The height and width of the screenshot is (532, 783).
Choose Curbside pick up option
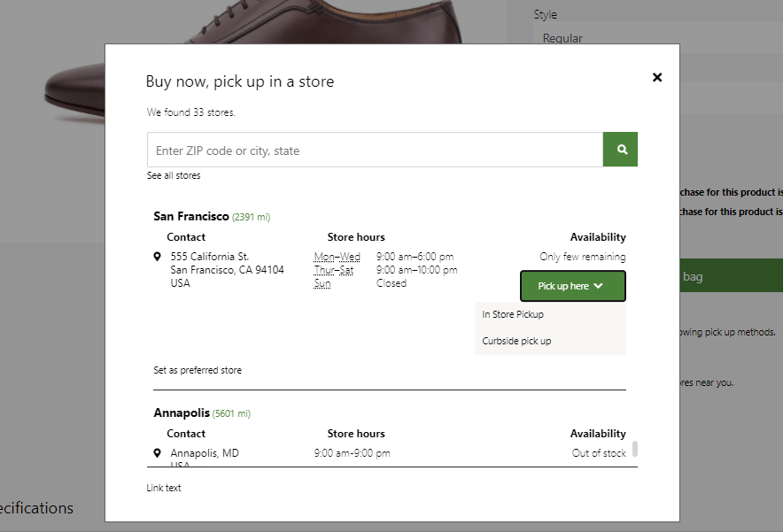pyautogui.click(x=516, y=340)
